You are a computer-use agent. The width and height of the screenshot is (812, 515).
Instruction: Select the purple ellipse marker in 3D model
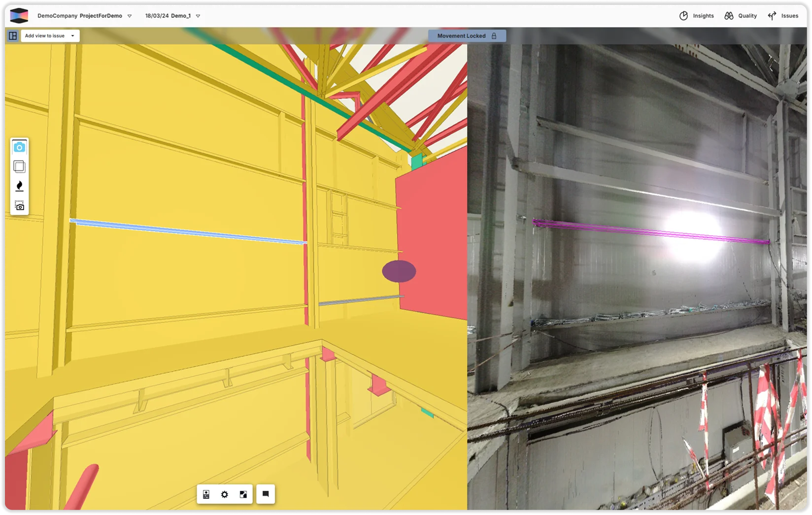click(x=399, y=271)
